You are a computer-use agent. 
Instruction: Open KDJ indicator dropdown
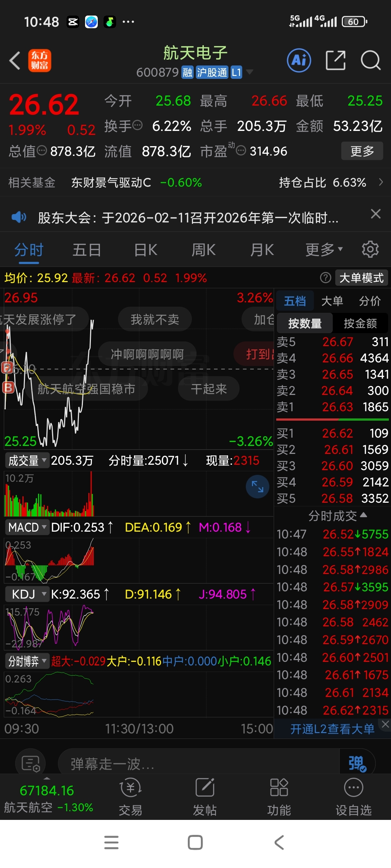(27, 594)
